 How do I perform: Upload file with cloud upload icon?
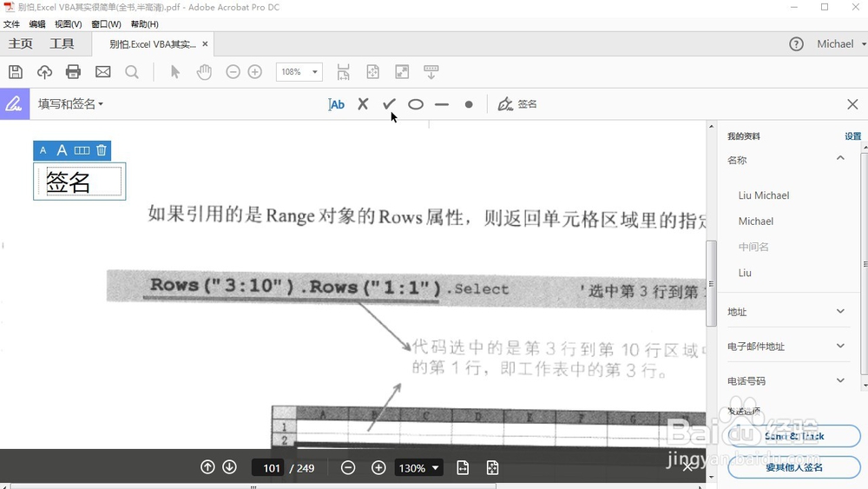[x=44, y=72]
